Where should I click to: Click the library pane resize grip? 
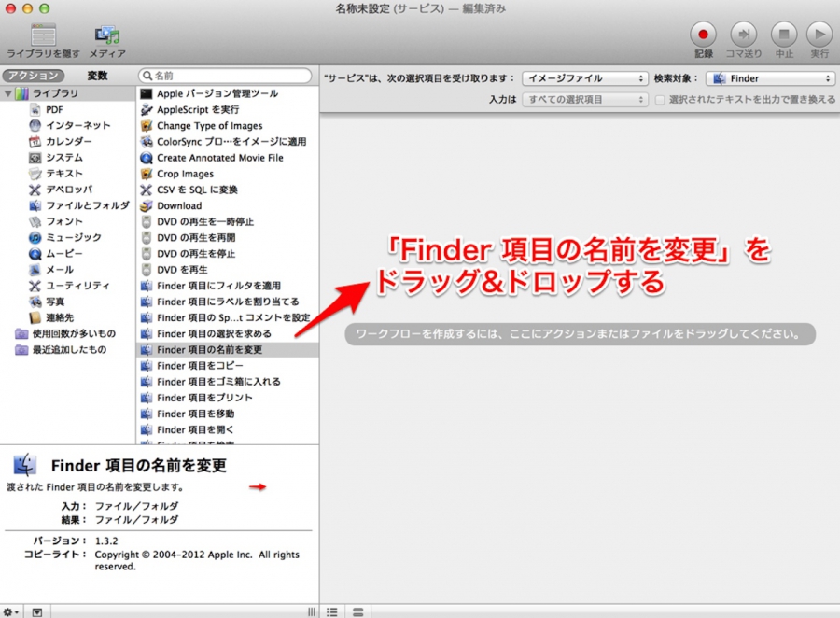[x=311, y=611]
